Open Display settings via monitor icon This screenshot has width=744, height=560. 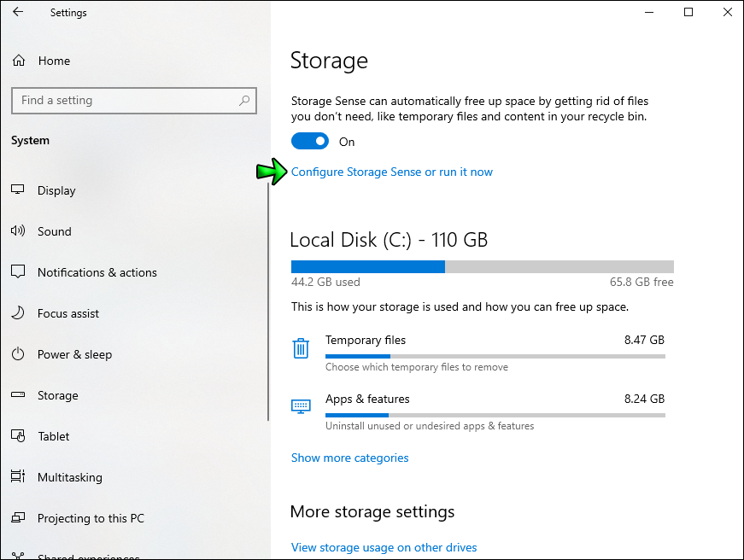pos(18,190)
